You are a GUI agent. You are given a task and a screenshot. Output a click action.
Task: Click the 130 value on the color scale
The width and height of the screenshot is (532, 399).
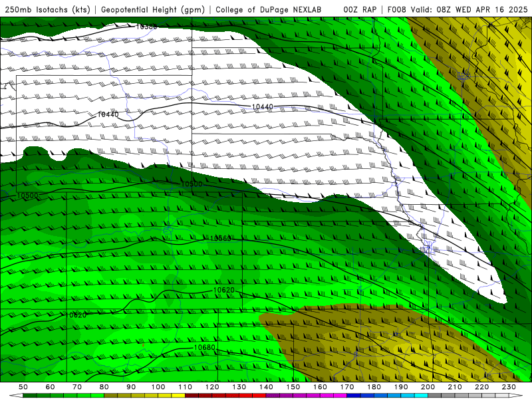point(239,387)
